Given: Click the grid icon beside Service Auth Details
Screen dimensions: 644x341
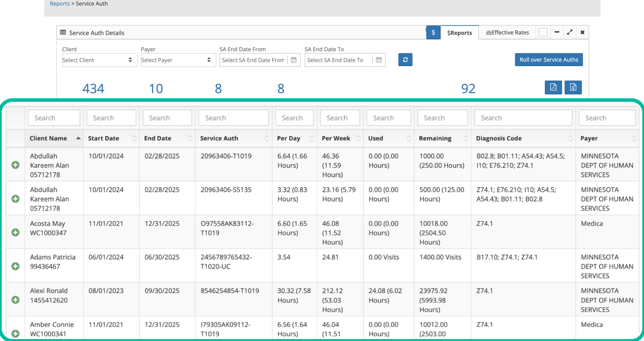Looking at the screenshot, I should pyautogui.click(x=63, y=32).
